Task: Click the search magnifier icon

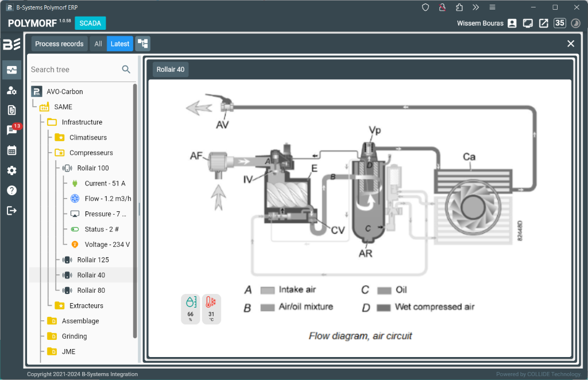Action: tap(126, 69)
